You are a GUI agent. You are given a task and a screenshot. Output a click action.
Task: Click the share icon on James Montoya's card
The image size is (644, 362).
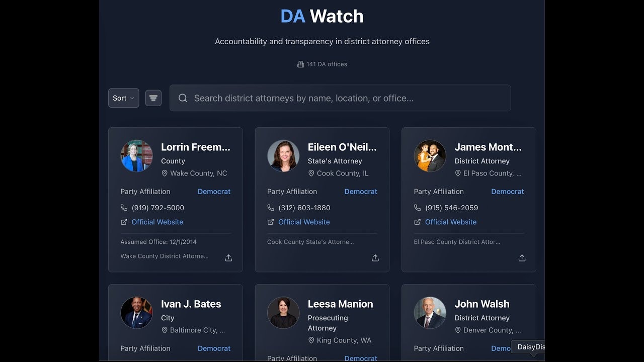point(522,257)
